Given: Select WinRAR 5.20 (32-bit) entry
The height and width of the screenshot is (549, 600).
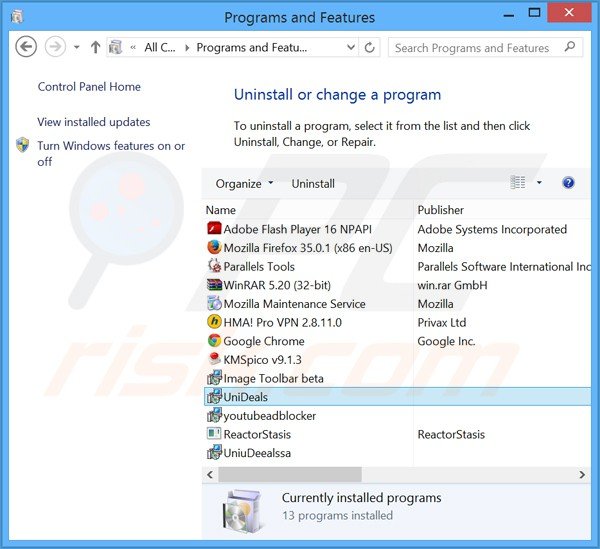Looking at the screenshot, I should coord(397,285).
